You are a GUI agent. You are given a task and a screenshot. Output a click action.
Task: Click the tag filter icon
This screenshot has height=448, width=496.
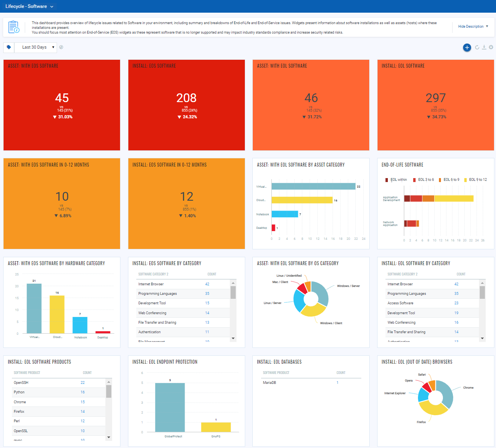point(9,47)
